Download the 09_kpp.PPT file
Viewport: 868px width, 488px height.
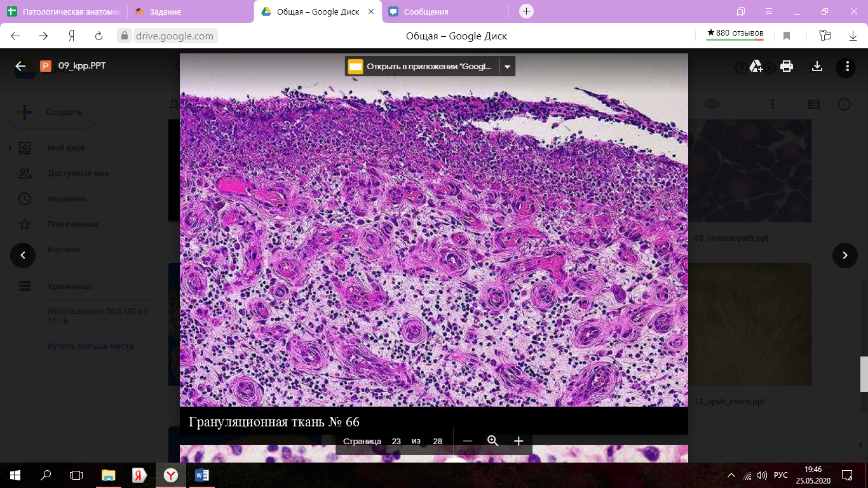coord(817,66)
